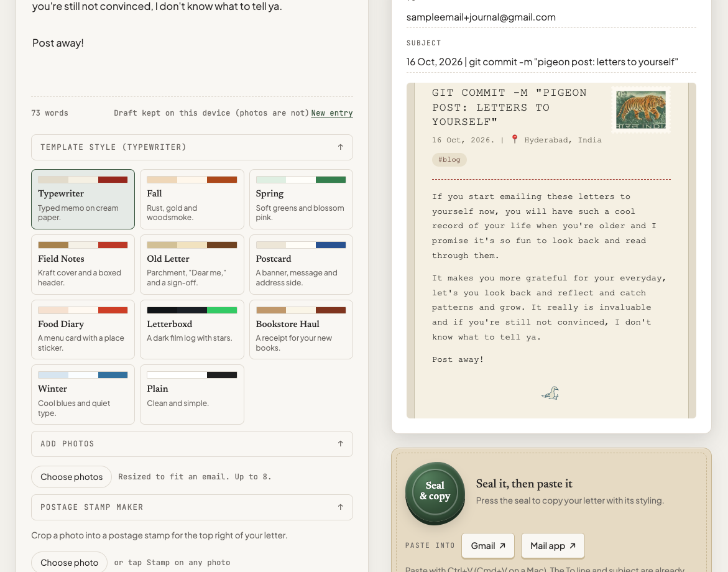The image size is (728, 572).
Task: Click the Subject input field
Action: coord(551,62)
